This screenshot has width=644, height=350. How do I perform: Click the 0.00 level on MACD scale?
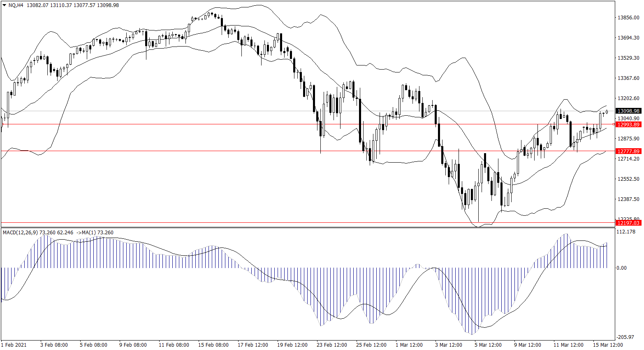(x=621, y=268)
